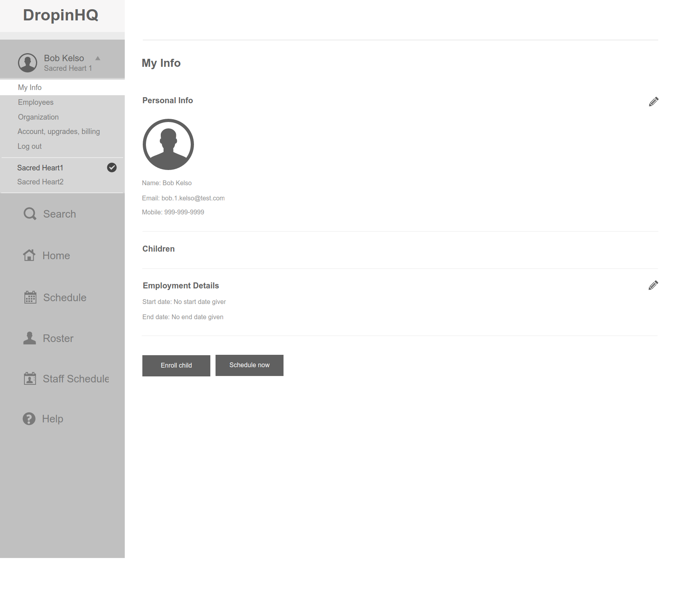Click the email bob.1.kelso@test.com

[x=193, y=198]
